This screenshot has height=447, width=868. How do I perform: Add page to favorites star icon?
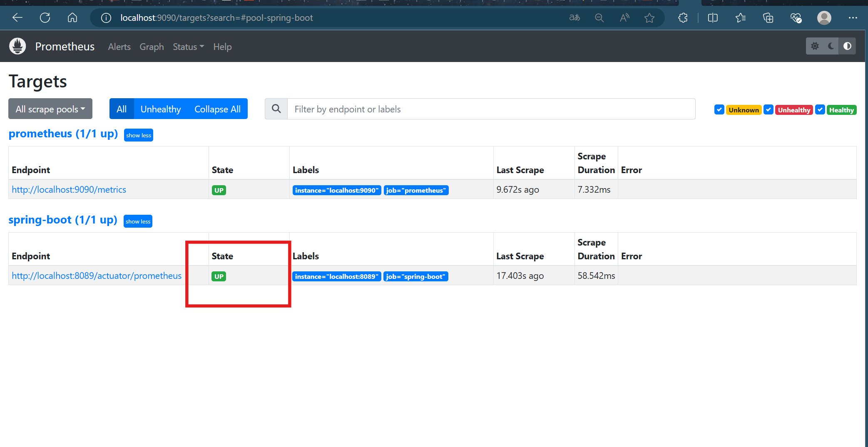tap(649, 17)
